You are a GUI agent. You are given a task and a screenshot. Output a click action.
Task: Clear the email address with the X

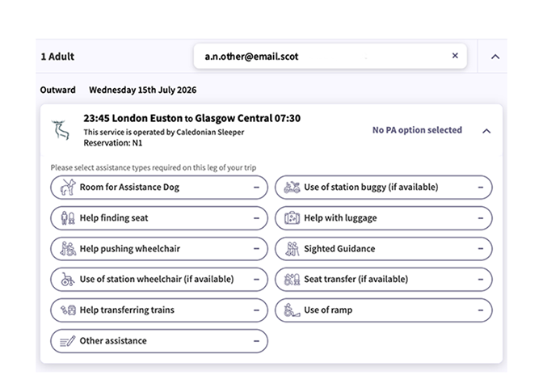pos(454,56)
